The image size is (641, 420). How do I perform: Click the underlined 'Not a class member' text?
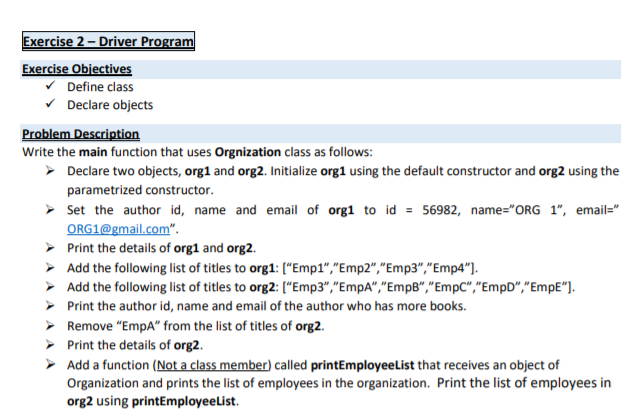pyautogui.click(x=212, y=364)
